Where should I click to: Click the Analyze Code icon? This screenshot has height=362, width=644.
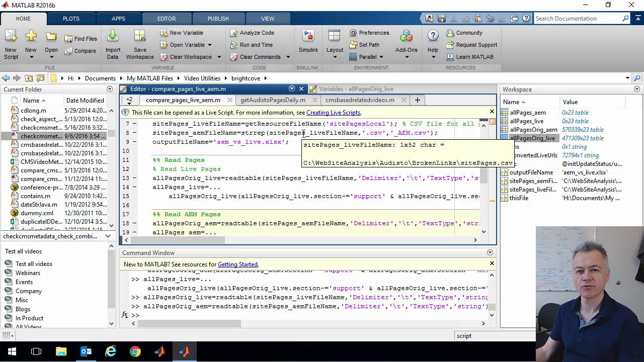click(x=233, y=33)
